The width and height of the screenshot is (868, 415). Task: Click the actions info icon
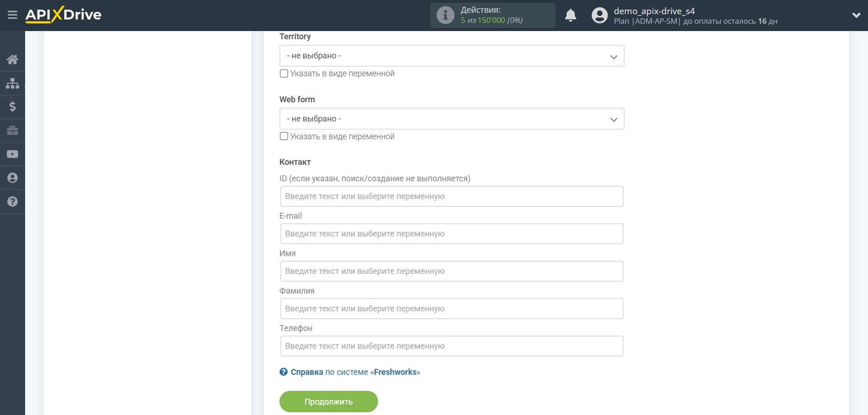(x=445, y=15)
